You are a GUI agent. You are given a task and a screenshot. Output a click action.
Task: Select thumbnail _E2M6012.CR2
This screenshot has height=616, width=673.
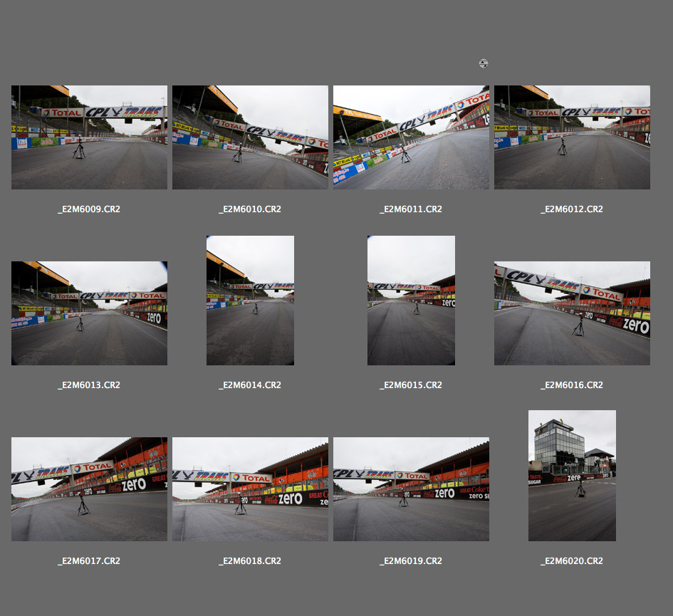coord(572,137)
